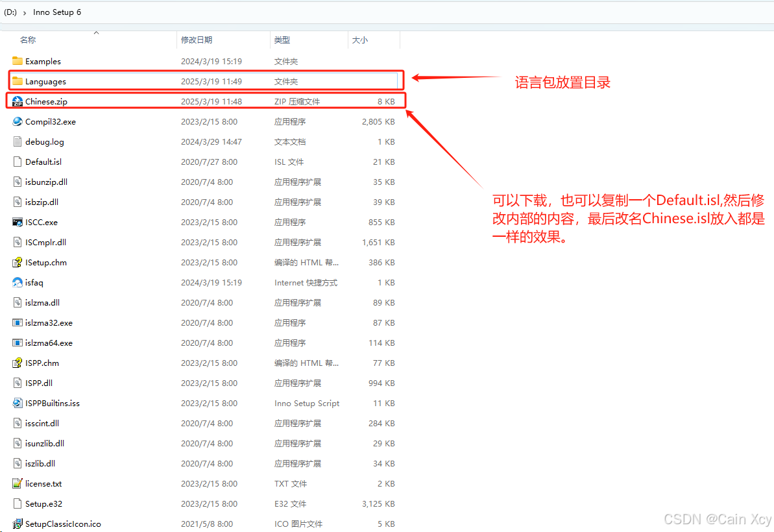Select the isunzlib.dll file icon
Screen dimensions: 774x532
tap(18, 443)
